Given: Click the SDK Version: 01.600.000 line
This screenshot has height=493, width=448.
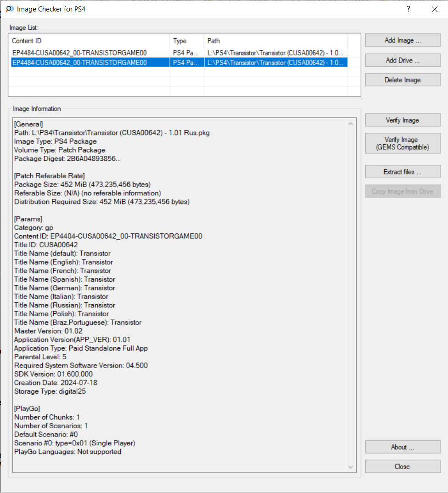Looking at the screenshot, I should (53, 374).
